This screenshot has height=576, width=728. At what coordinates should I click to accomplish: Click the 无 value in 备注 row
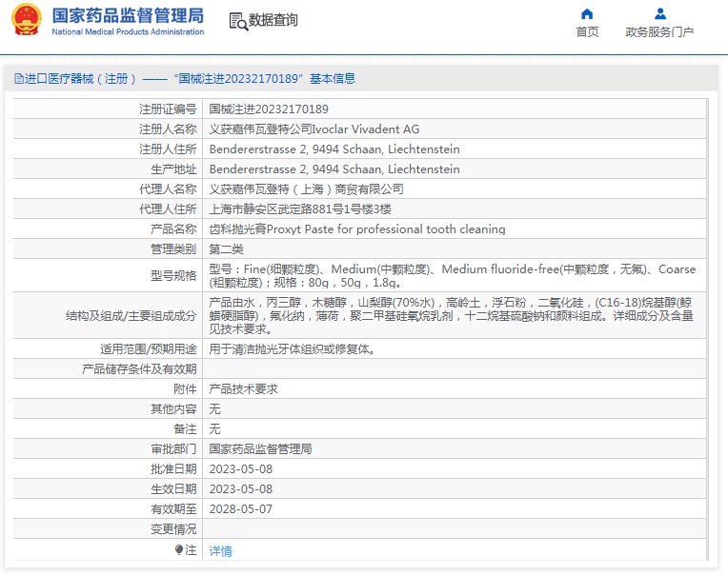(x=214, y=428)
